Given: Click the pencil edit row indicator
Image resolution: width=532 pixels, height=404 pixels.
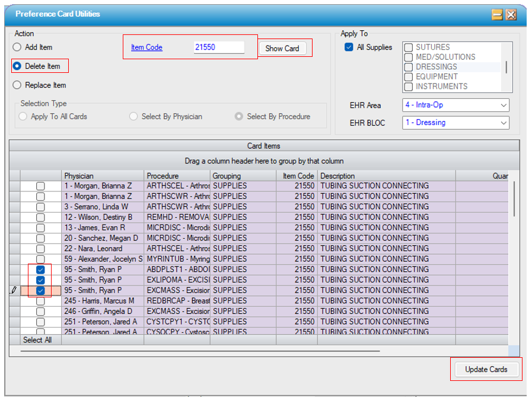Looking at the screenshot, I should point(14,290).
